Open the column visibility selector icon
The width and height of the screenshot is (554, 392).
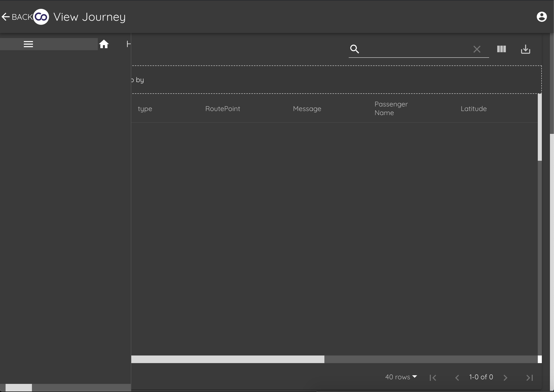501,49
